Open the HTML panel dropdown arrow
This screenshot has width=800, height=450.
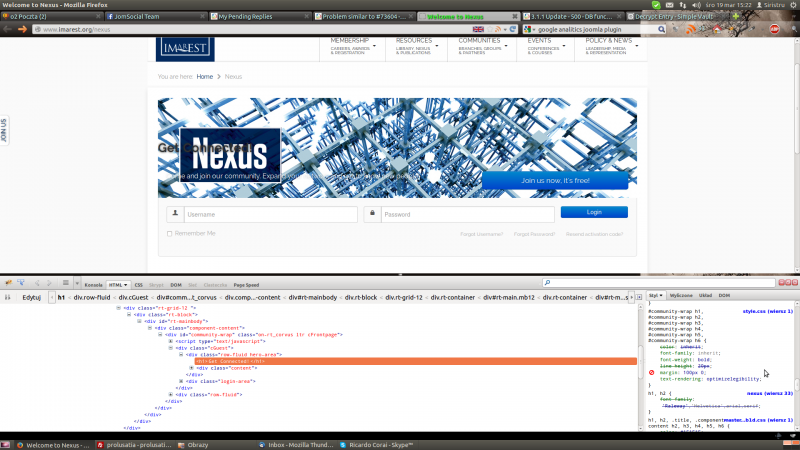126,285
